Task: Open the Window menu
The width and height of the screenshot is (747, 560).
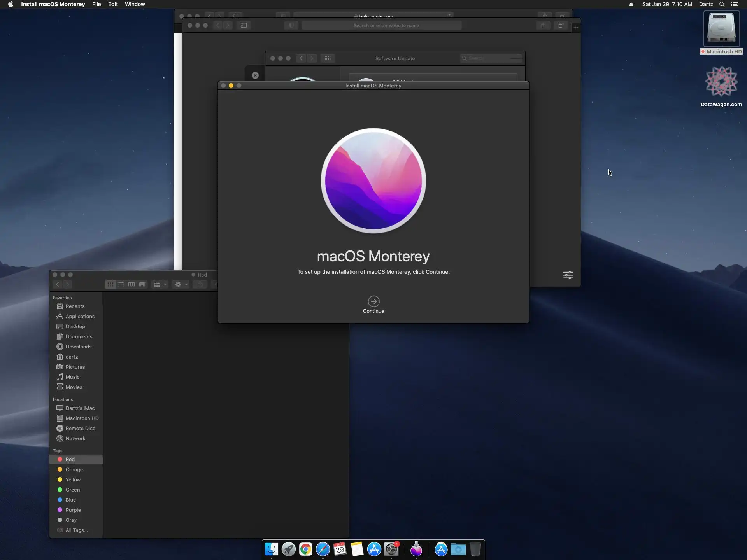Action: 135,4
